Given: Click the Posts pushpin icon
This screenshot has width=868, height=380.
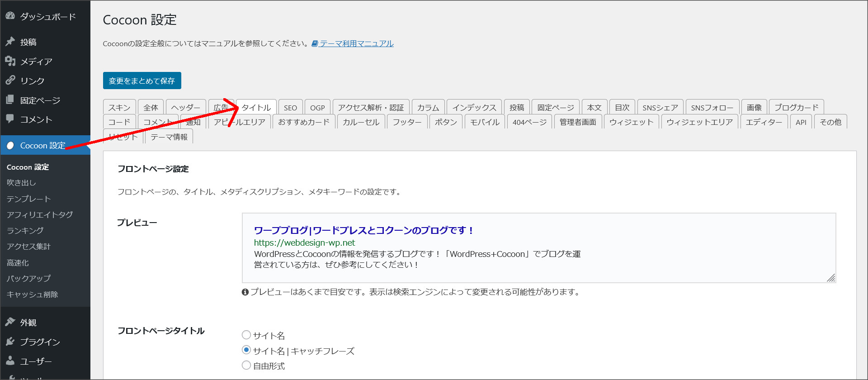Looking at the screenshot, I should (10, 42).
